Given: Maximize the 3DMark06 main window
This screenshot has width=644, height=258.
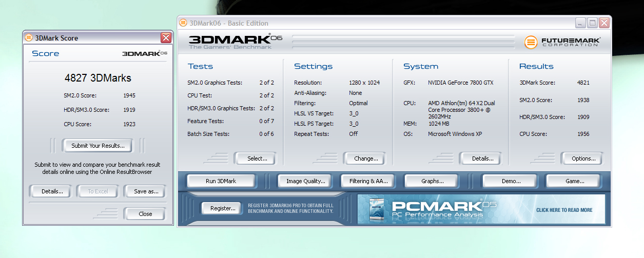Looking at the screenshot, I should (592, 23).
